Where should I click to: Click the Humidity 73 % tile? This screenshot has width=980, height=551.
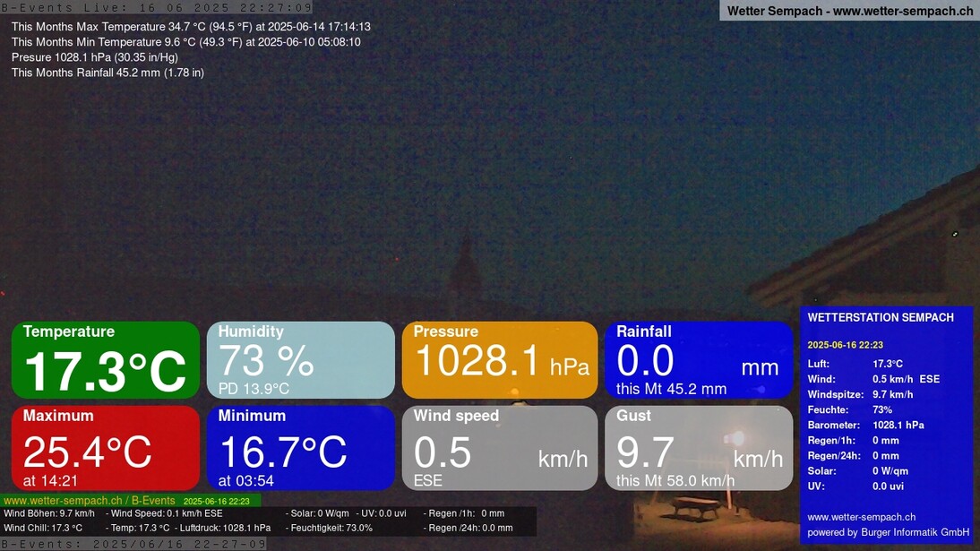(301, 359)
